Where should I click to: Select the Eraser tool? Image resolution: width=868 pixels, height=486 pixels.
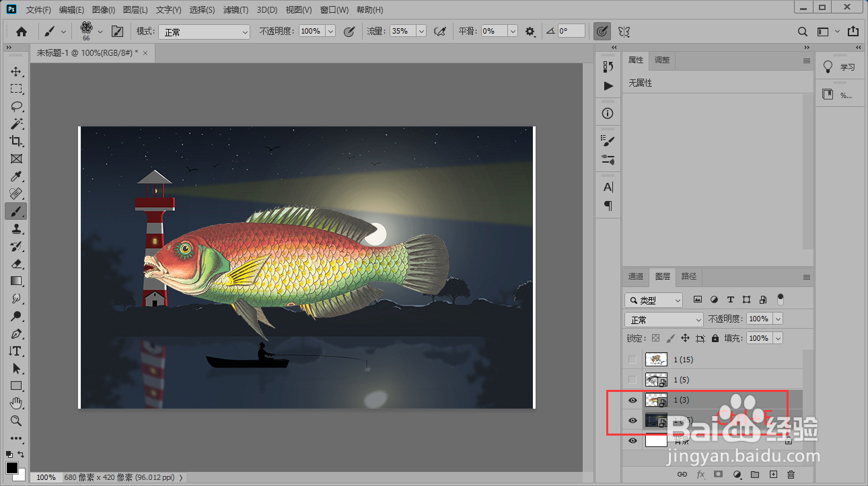[x=16, y=264]
